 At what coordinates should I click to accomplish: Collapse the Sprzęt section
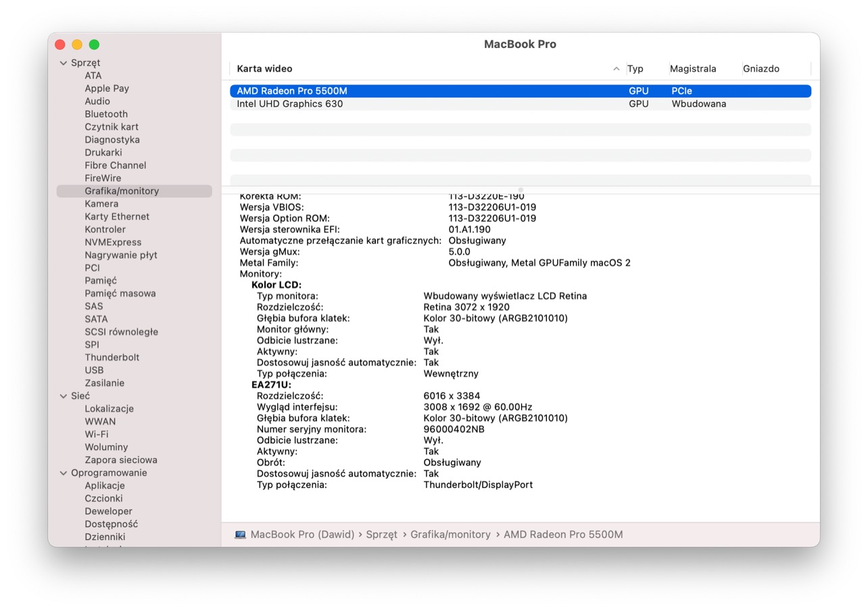[64, 63]
